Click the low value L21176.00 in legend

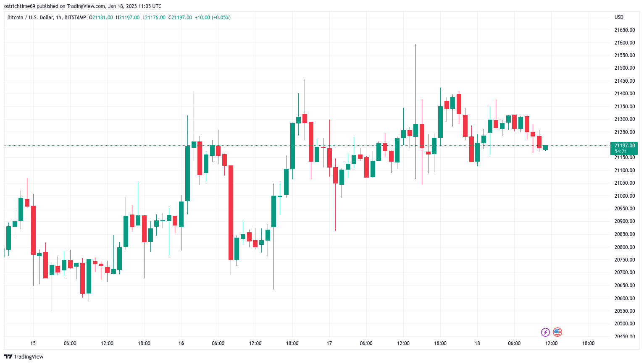tap(154, 18)
